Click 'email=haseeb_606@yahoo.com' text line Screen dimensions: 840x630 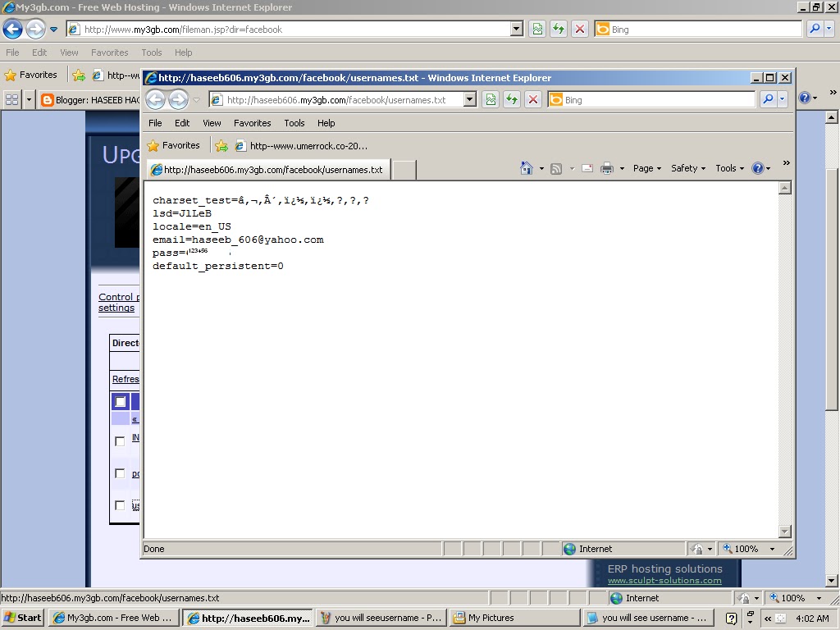point(238,240)
